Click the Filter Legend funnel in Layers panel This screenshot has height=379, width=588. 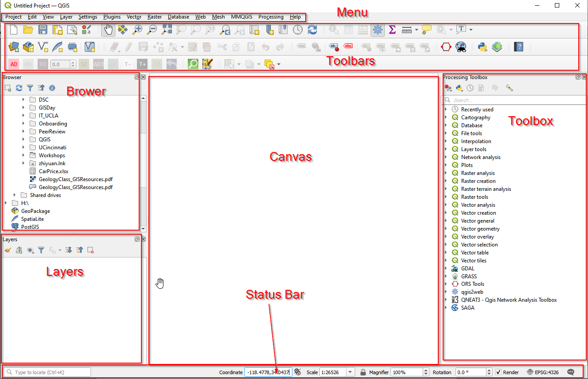[41, 250]
